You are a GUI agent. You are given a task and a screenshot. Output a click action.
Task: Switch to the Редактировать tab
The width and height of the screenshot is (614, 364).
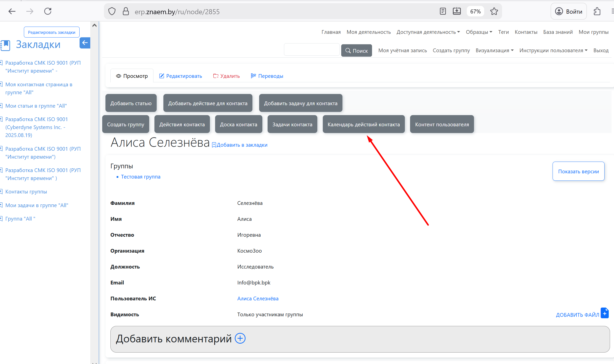click(x=181, y=76)
